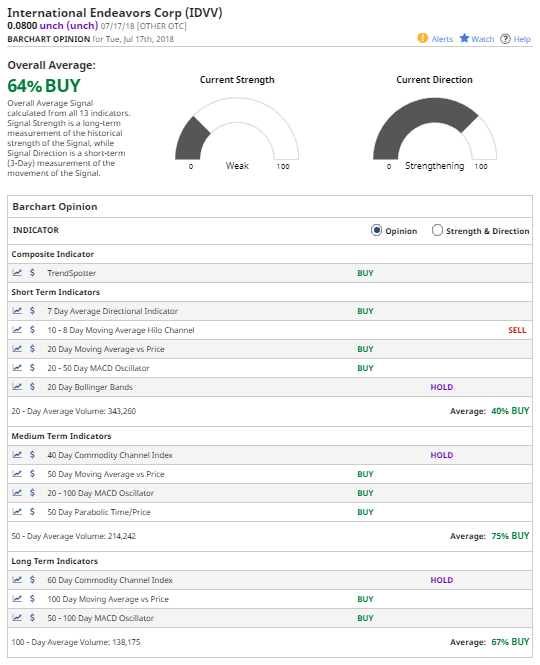Click dollar icon for 10 - 8 Day Hilo Channel
Screen dimensions: 540x665
[32, 330]
